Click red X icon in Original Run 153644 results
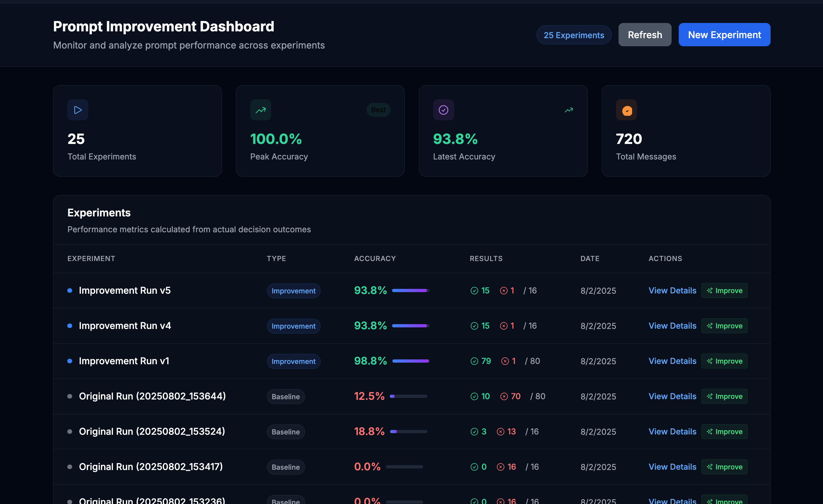The width and height of the screenshot is (823, 504). pos(504,397)
